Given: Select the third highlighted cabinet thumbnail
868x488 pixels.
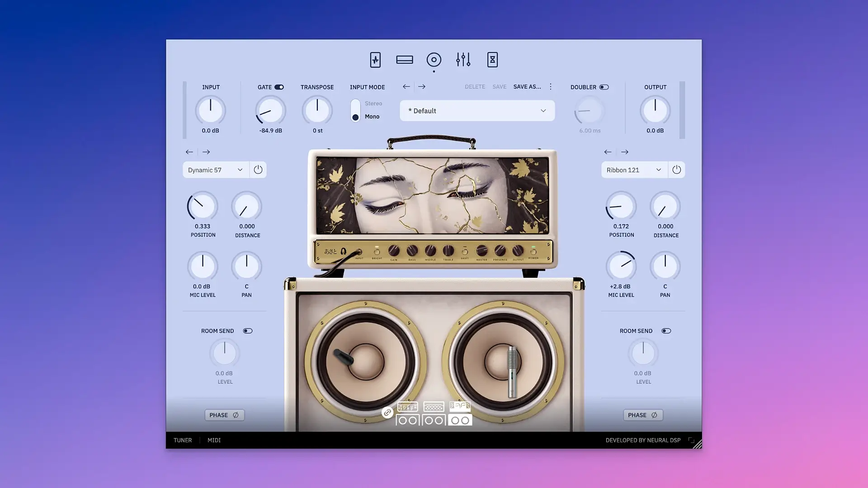Looking at the screenshot, I should click(x=460, y=420).
